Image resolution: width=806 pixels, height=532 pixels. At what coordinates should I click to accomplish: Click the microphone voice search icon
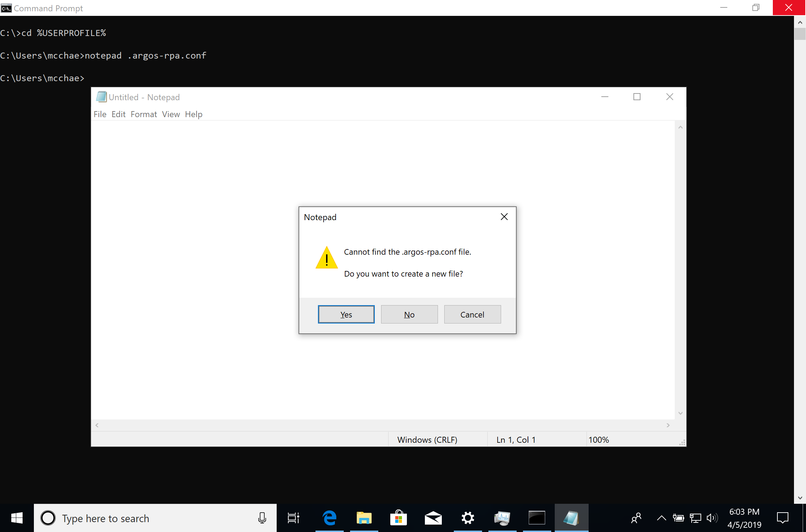(x=262, y=518)
